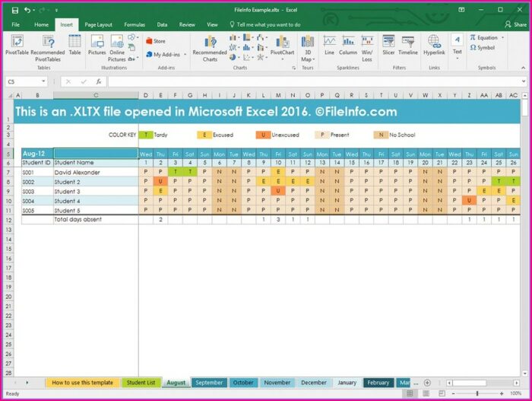Screen dimensions: 532x401
Task: Open the Store add-ins
Action: 156,41
